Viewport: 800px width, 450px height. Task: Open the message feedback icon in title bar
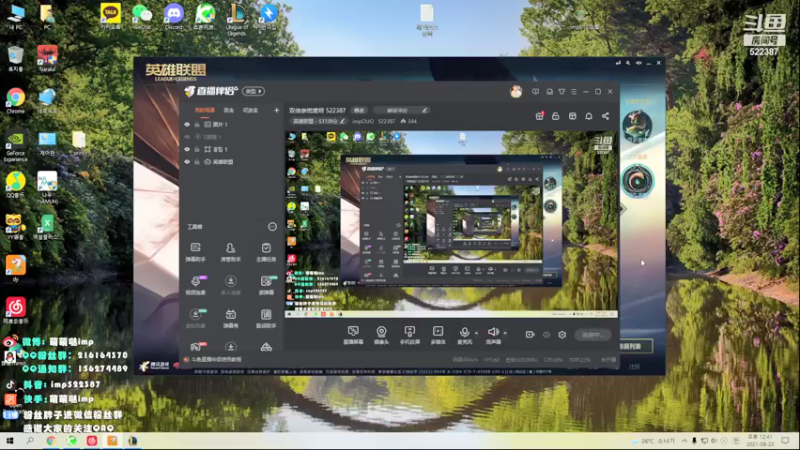pos(535,92)
